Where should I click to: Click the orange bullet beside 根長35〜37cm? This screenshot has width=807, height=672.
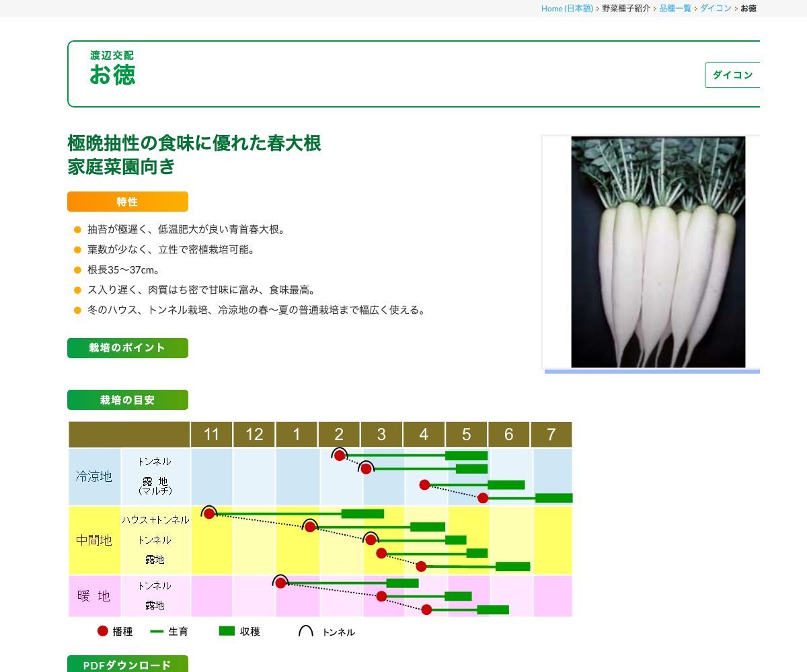(76, 269)
